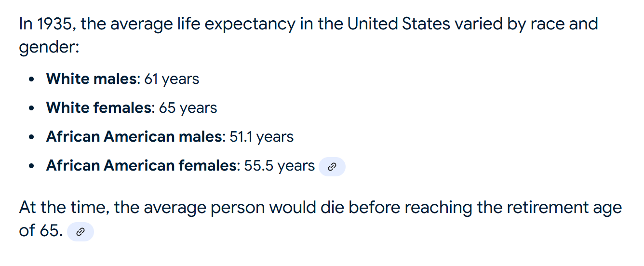The width and height of the screenshot is (644, 266).
Task: Click the "51.1 years" value text
Action: 261,137
